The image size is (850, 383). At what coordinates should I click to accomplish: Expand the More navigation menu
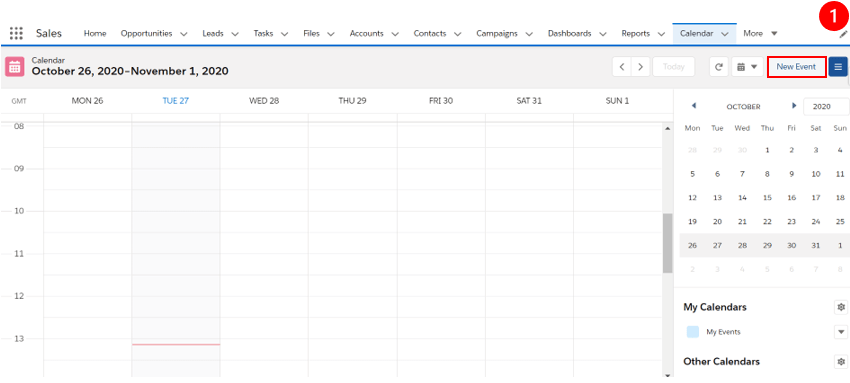coord(761,33)
